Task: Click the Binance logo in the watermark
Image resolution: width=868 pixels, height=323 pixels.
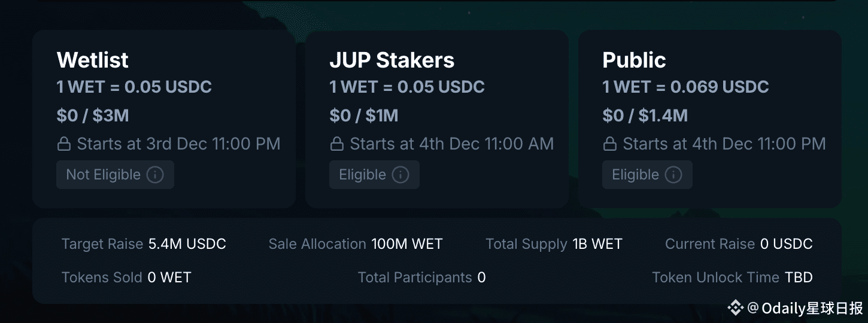Action: (735, 308)
